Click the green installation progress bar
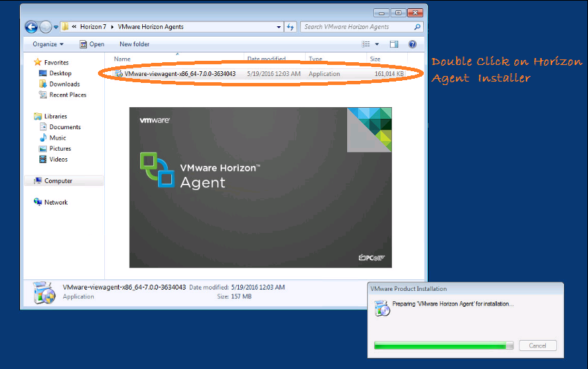This screenshot has height=369, width=588. (444, 346)
